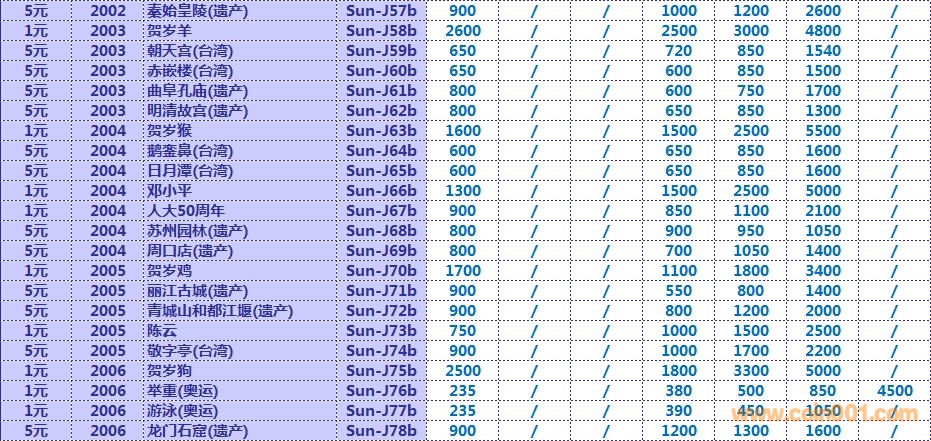This screenshot has height=441, width=931.
Task: Select the cell with value 4500
Action: pos(894,391)
